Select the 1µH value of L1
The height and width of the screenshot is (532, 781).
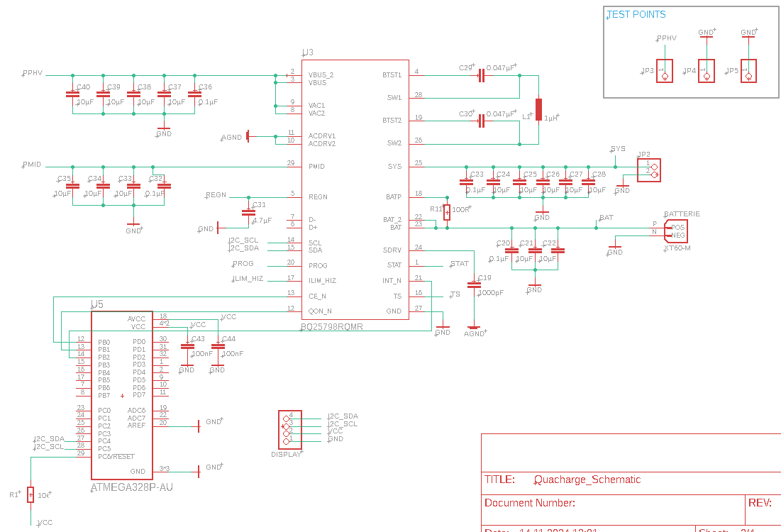coord(552,118)
